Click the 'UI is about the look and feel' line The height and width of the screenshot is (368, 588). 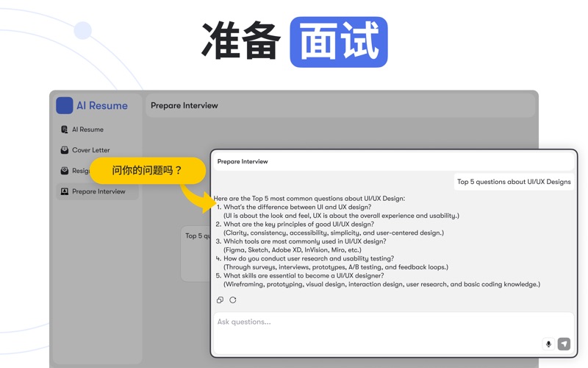coord(341,216)
